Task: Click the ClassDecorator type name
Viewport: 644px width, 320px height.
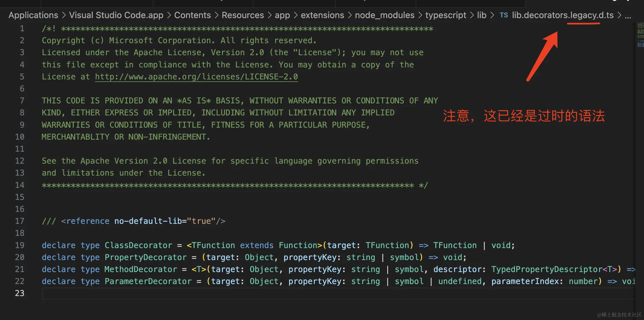Action: click(x=138, y=245)
